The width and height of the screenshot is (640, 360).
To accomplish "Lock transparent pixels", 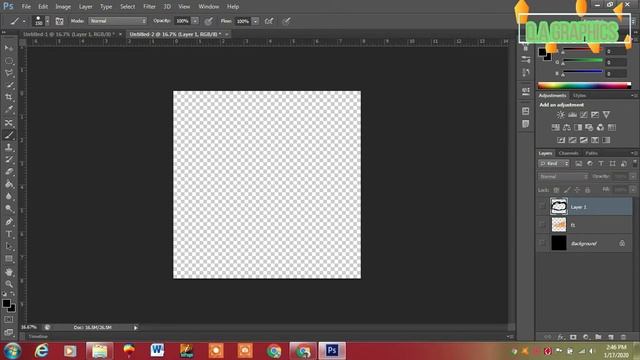I will tap(556, 190).
